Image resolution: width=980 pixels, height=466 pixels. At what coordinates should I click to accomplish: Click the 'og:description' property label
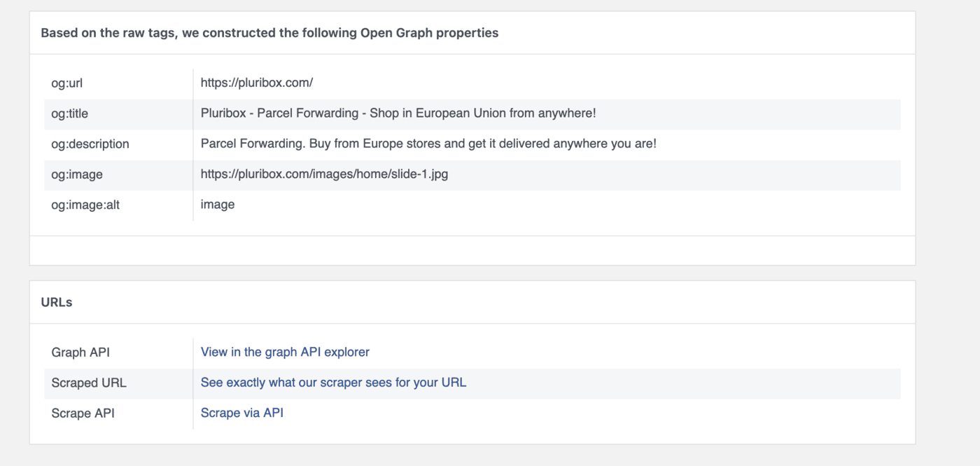90,144
